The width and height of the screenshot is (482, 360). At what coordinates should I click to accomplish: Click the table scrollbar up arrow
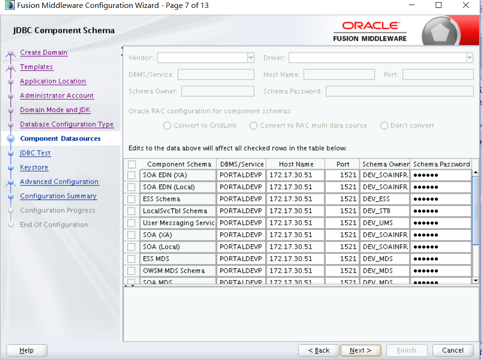pos(476,172)
